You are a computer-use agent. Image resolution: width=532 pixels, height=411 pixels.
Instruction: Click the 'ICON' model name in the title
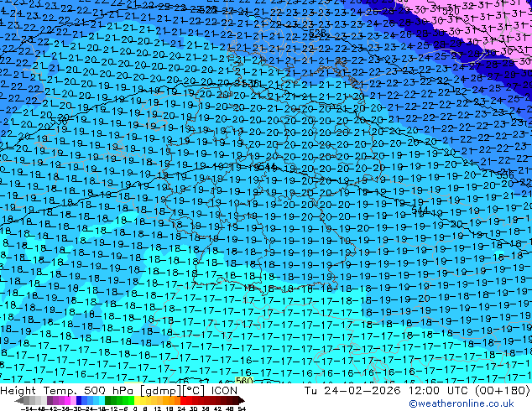[224, 391]
